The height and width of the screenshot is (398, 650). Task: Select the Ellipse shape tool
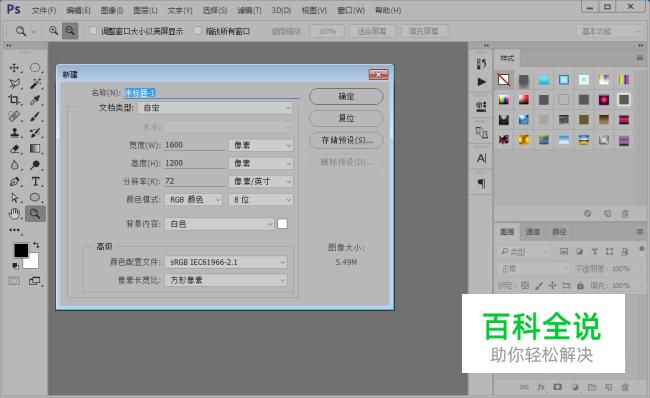(35, 197)
